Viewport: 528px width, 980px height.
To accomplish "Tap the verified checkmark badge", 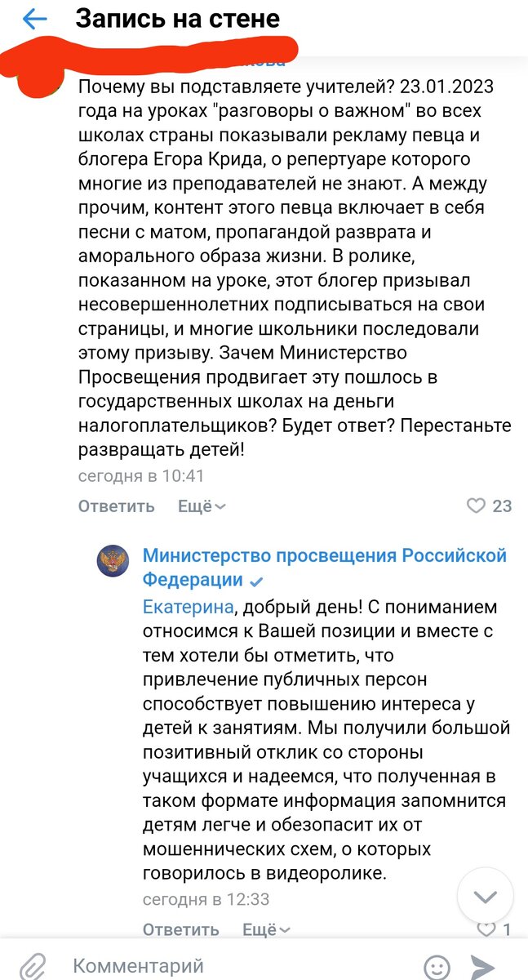I will (x=255, y=582).
